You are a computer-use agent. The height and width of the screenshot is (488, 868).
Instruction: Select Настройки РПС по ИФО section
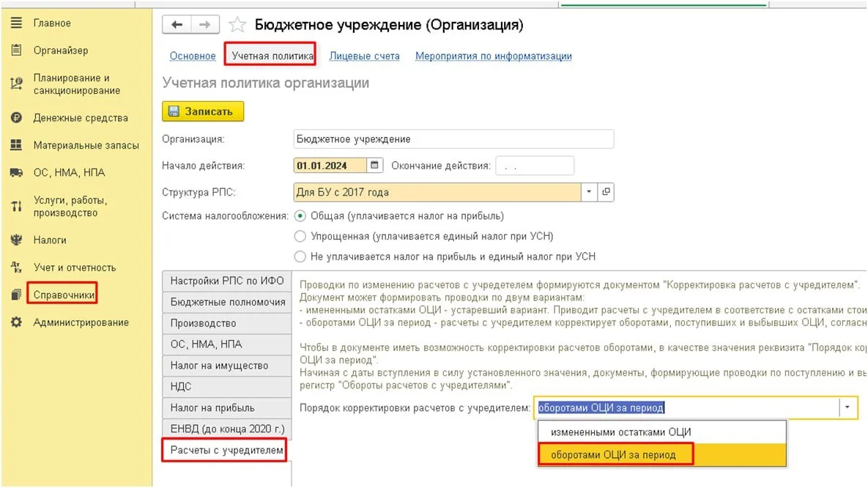tap(227, 281)
